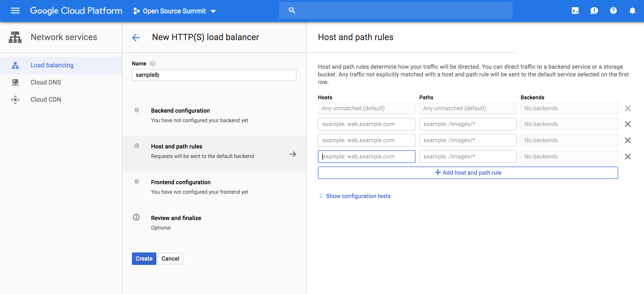Go back using the arrow beside New HTTP(S) load balancer
The image size is (644, 294).
pyautogui.click(x=136, y=37)
